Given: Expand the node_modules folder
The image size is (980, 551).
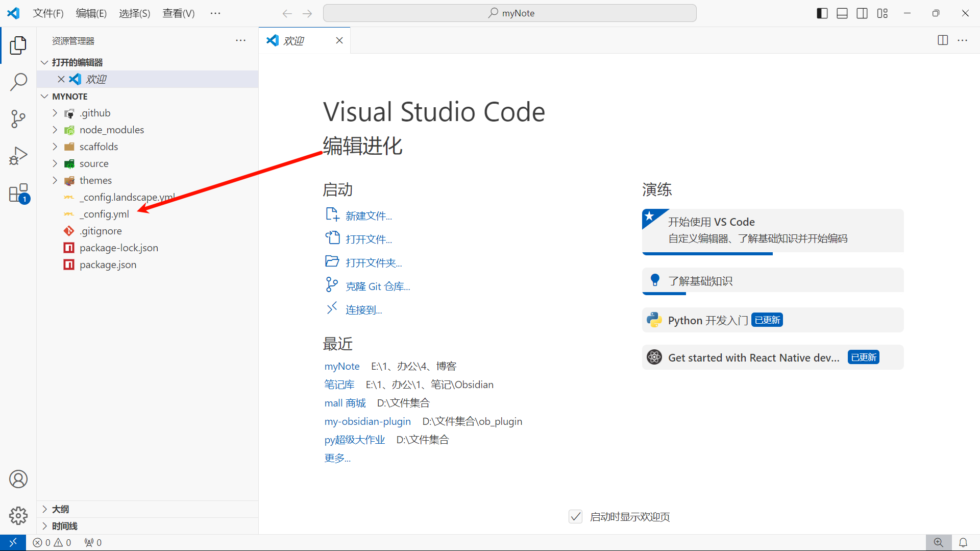Looking at the screenshot, I should coord(111,130).
